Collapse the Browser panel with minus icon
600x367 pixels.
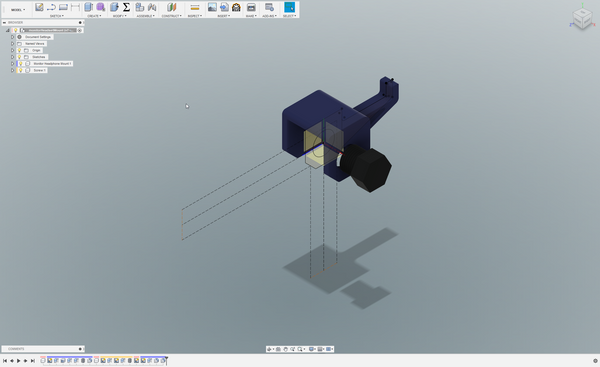4,23
